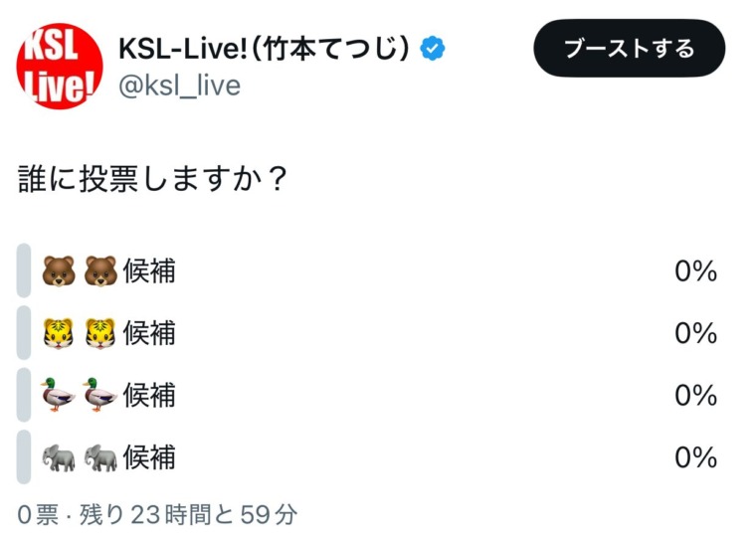Click the bear option's gray progress bar
Screen dimensions: 756x535
[x=24, y=270]
